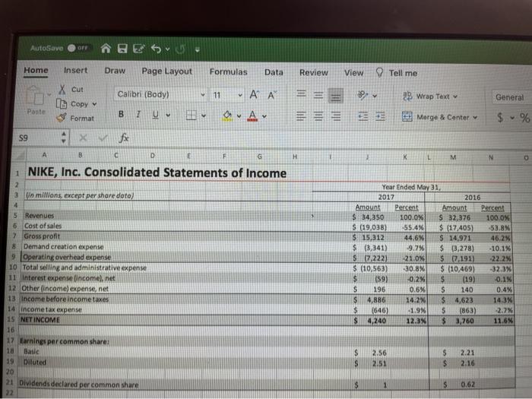The width and height of the screenshot is (532, 399).
Task: Click the formula bar cancel X icon
Action: tap(83, 138)
